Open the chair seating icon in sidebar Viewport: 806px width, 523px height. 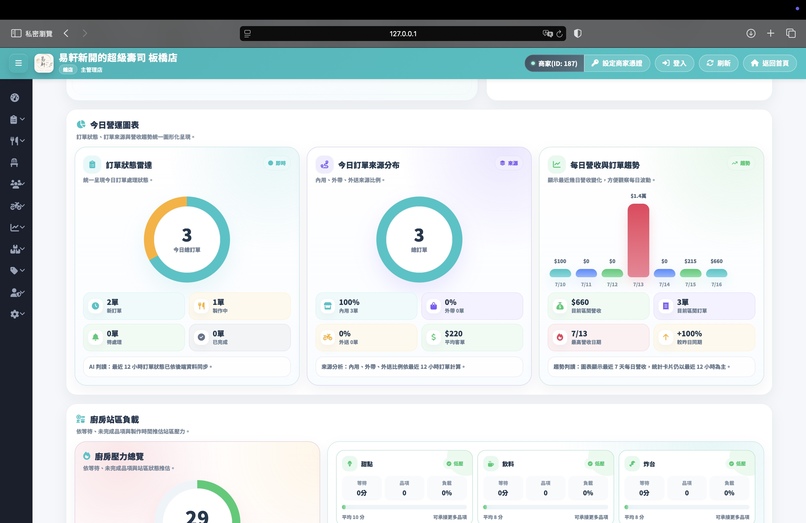click(x=14, y=163)
